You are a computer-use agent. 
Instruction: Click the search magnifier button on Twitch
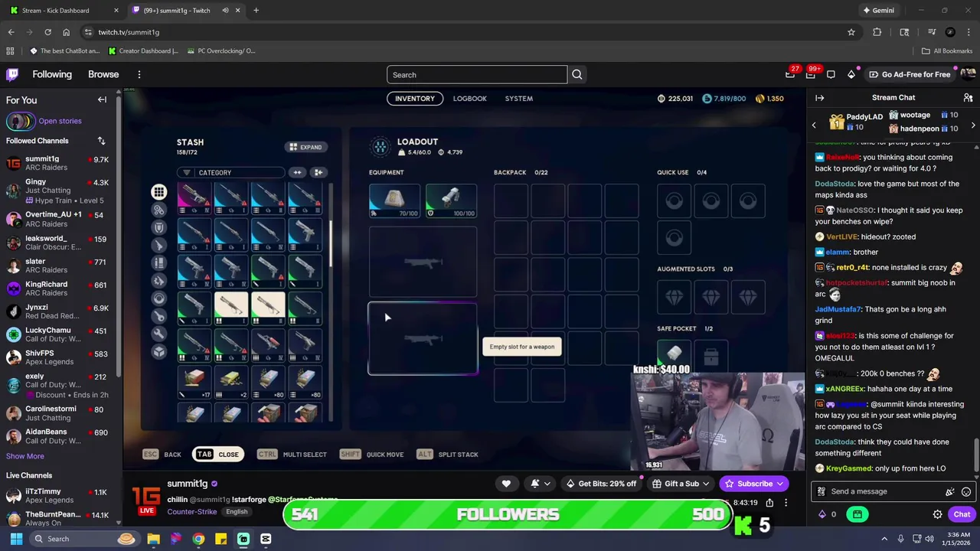[x=577, y=74]
